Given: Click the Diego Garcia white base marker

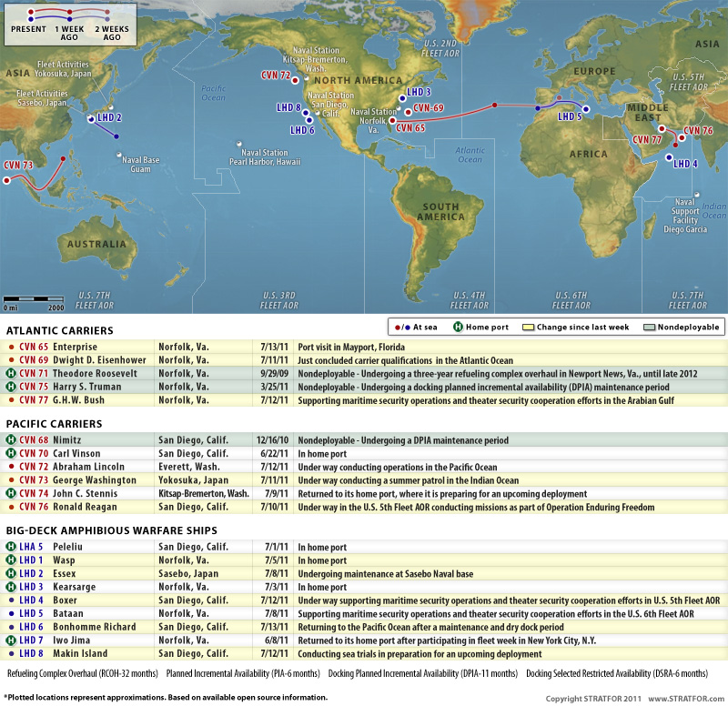Looking at the screenshot, I should pyautogui.click(x=696, y=195).
